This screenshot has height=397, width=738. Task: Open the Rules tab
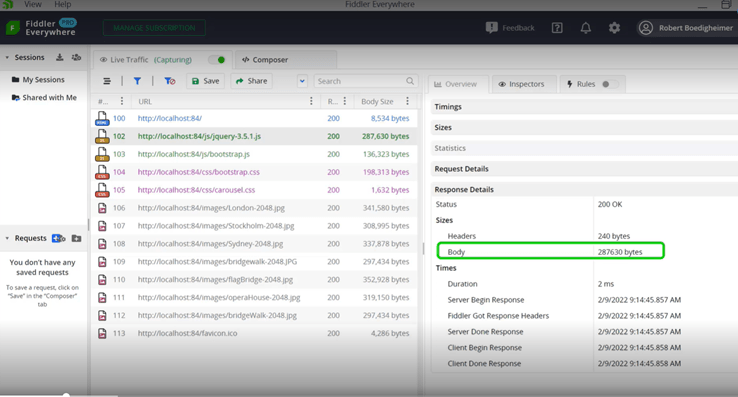pyautogui.click(x=593, y=84)
